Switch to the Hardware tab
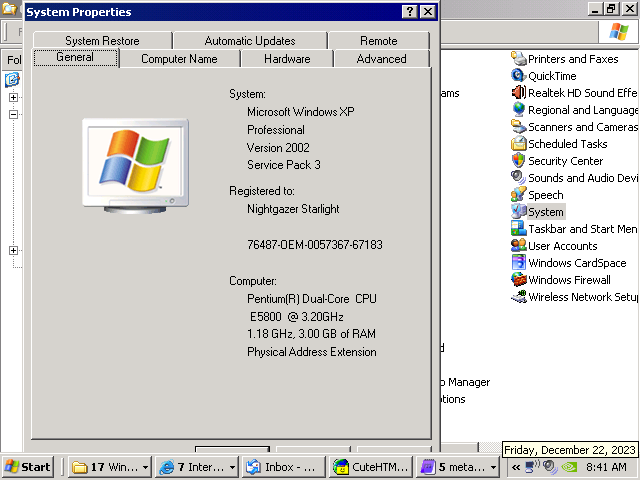The width and height of the screenshot is (640, 480). (287, 59)
